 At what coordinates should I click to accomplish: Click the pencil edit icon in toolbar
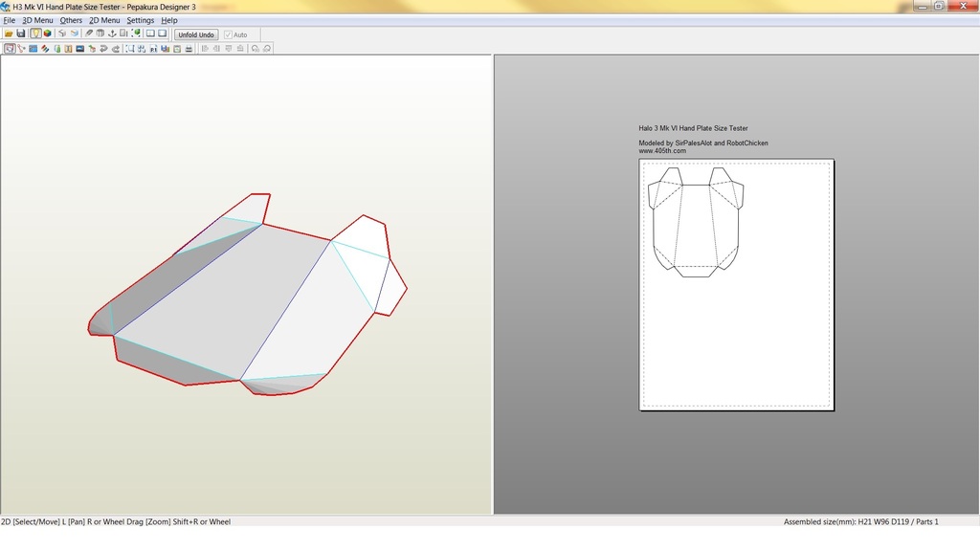pos(88,33)
